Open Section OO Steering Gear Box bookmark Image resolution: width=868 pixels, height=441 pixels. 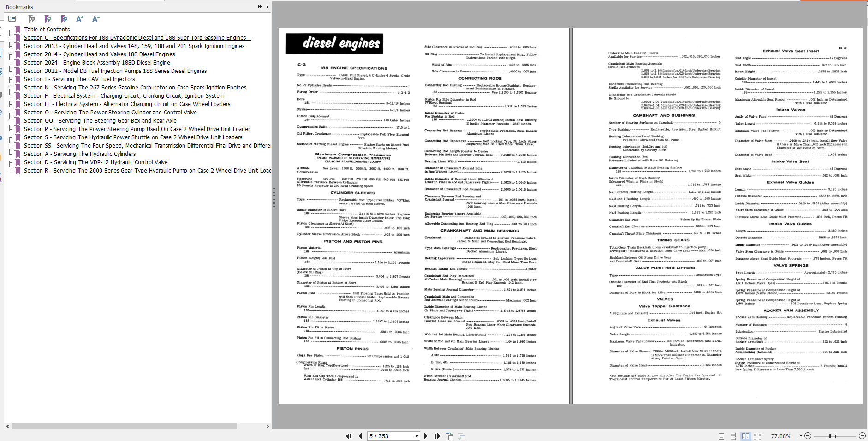(100, 120)
